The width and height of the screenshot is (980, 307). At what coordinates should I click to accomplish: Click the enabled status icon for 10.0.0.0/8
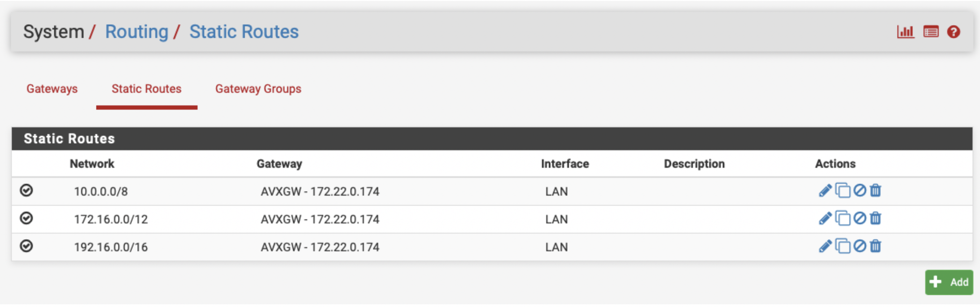click(x=26, y=191)
